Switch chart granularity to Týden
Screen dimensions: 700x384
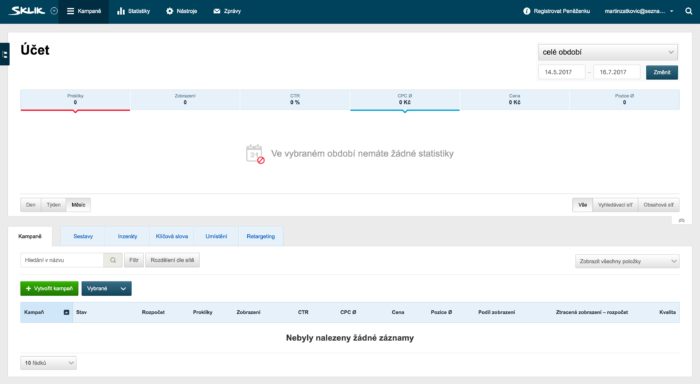(x=53, y=205)
